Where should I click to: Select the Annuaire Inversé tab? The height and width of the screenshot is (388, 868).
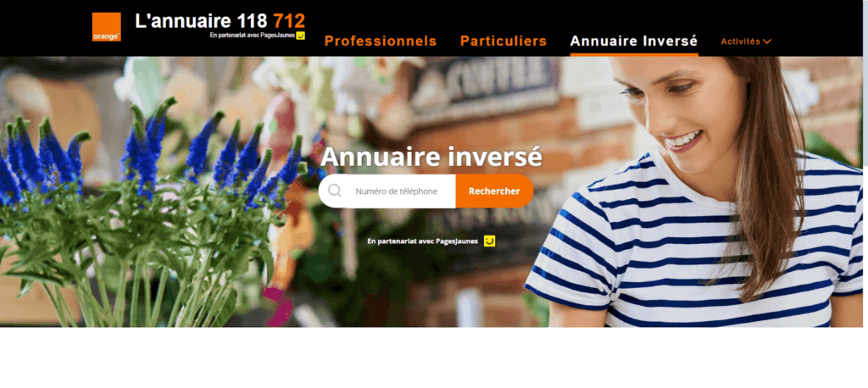(634, 41)
